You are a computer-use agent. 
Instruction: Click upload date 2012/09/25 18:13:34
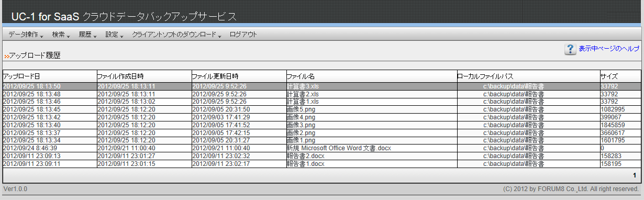click(x=32, y=140)
